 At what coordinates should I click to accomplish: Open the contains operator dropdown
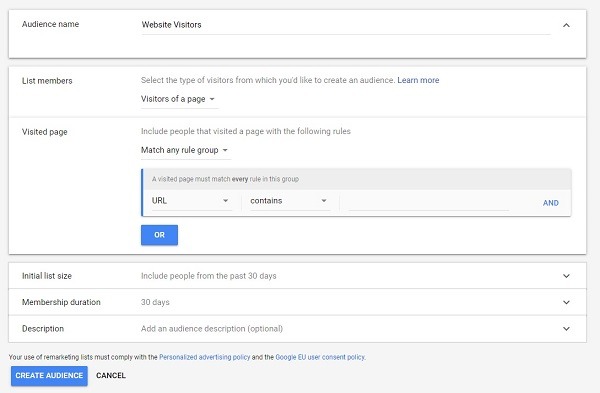[x=290, y=201]
